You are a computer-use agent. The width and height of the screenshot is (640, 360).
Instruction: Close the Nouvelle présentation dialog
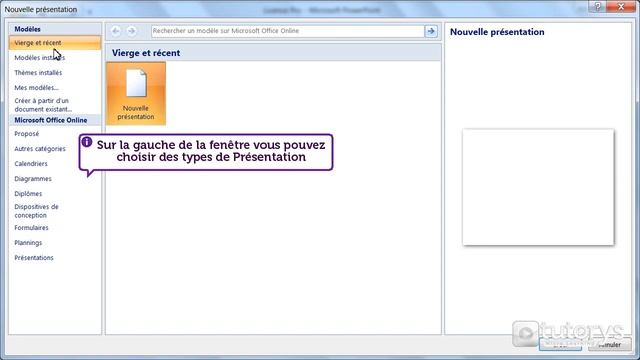pyautogui.click(x=621, y=6)
